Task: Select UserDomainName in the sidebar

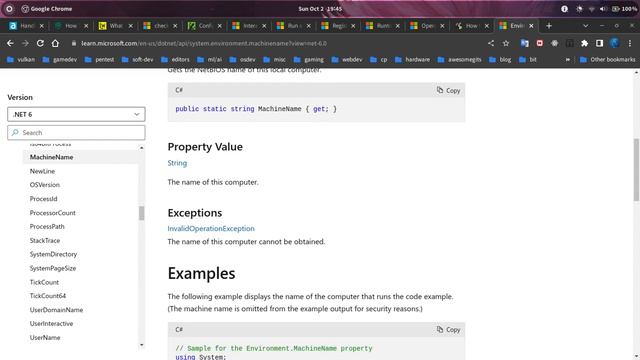Action: [x=56, y=310]
